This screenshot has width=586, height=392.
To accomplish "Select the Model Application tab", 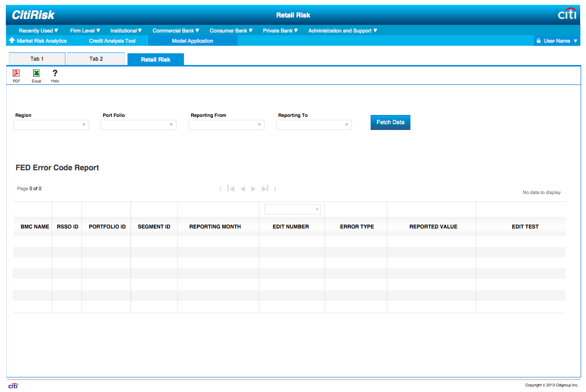I will [x=193, y=41].
